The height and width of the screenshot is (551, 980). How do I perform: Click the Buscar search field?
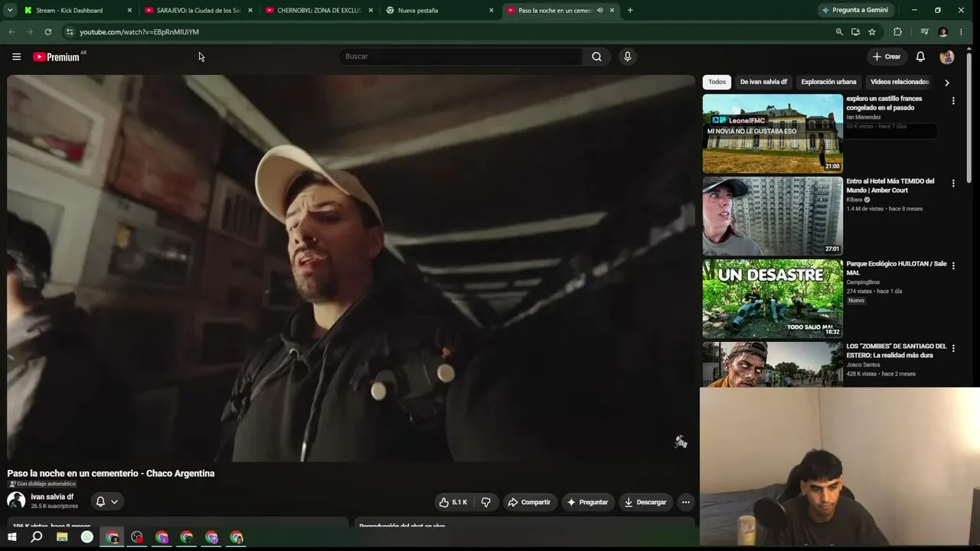pyautogui.click(x=460, y=57)
